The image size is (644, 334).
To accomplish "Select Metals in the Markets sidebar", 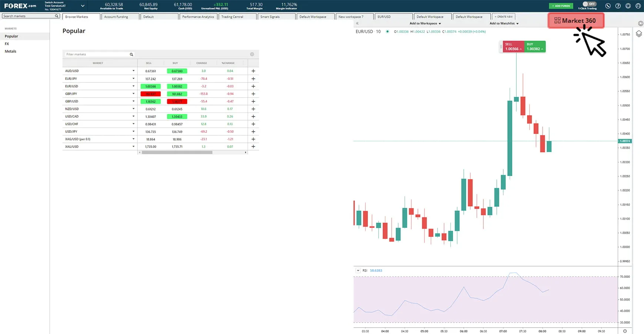I will [10, 51].
